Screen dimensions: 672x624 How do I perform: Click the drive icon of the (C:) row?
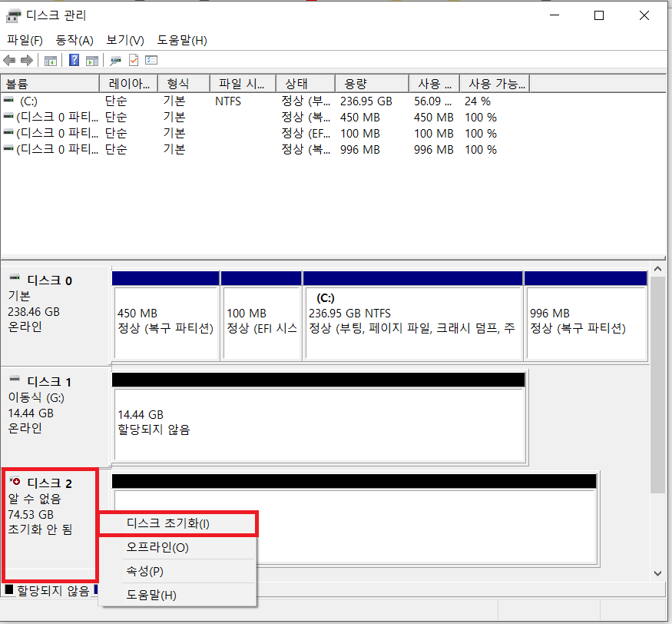(x=8, y=101)
